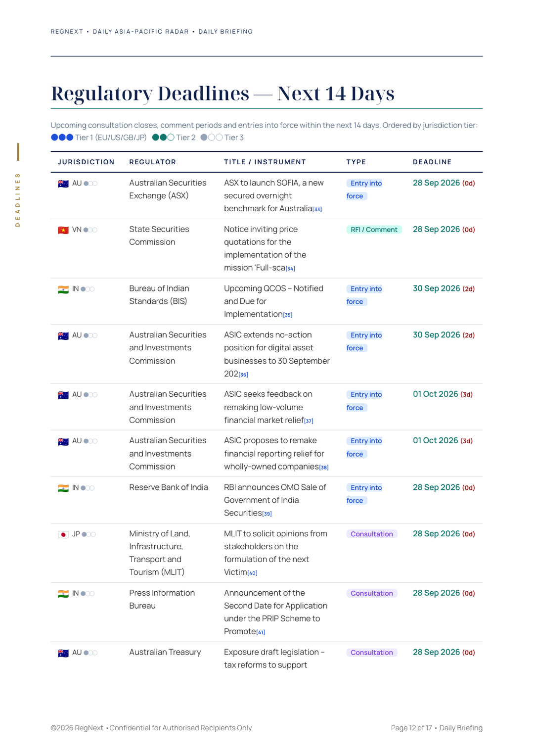The width and height of the screenshot is (534, 756).
Task: Click the Australian flag in the ASX row
Action: [x=63, y=184]
